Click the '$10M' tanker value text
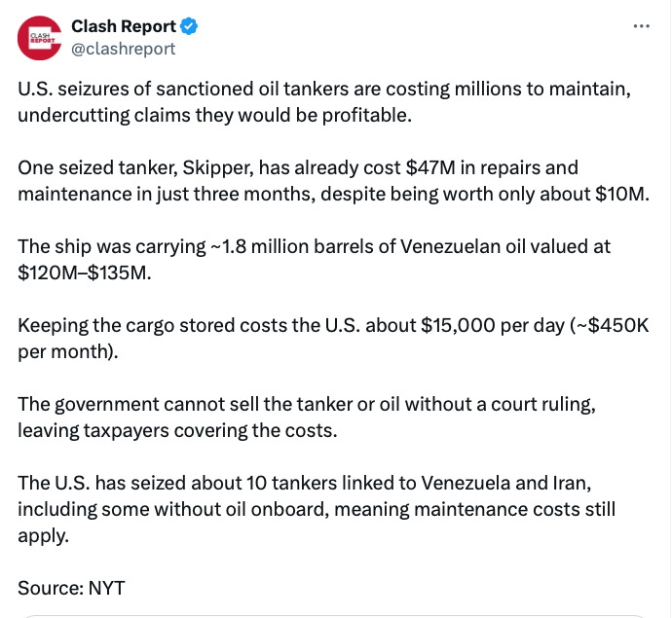Screen dimensions: 672x618 click(621, 193)
